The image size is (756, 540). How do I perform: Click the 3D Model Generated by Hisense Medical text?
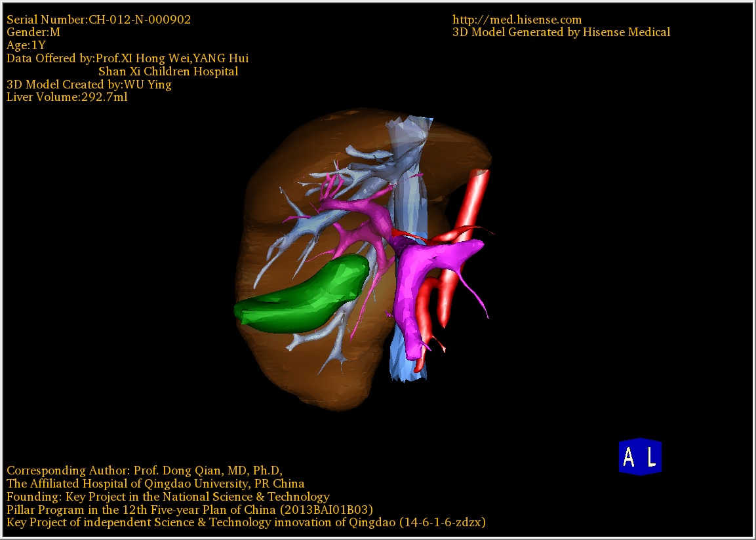(x=561, y=32)
